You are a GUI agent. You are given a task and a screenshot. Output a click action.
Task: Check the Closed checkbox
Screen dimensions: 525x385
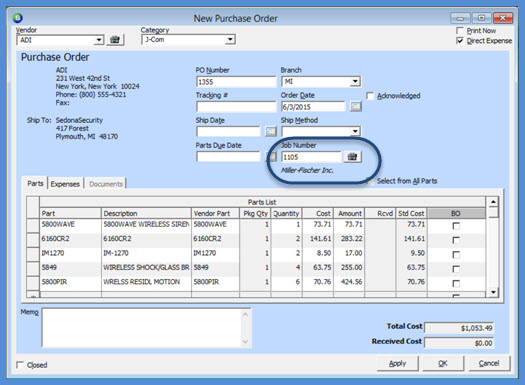click(20, 365)
